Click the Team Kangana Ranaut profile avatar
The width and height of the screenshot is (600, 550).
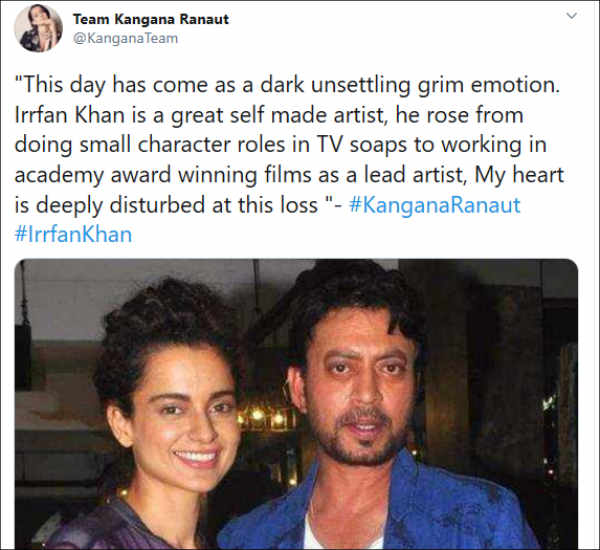point(38,28)
